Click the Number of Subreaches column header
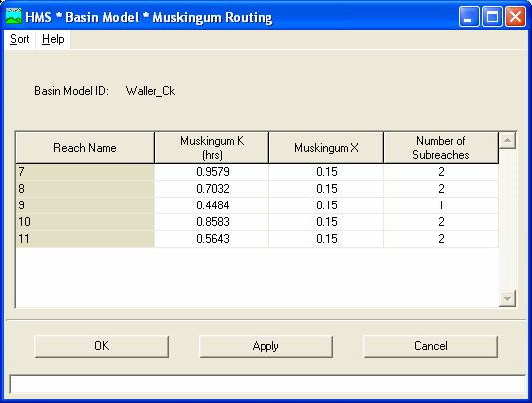The height and width of the screenshot is (403, 532). (441, 148)
